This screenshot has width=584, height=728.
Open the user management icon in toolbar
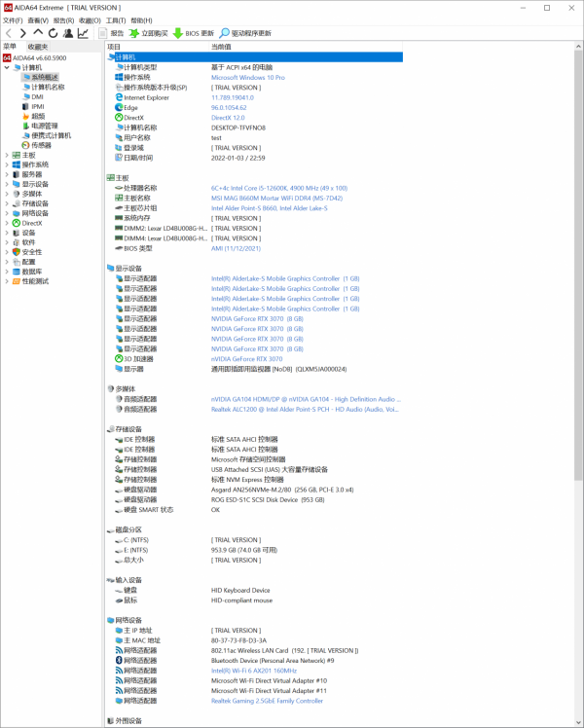68,33
